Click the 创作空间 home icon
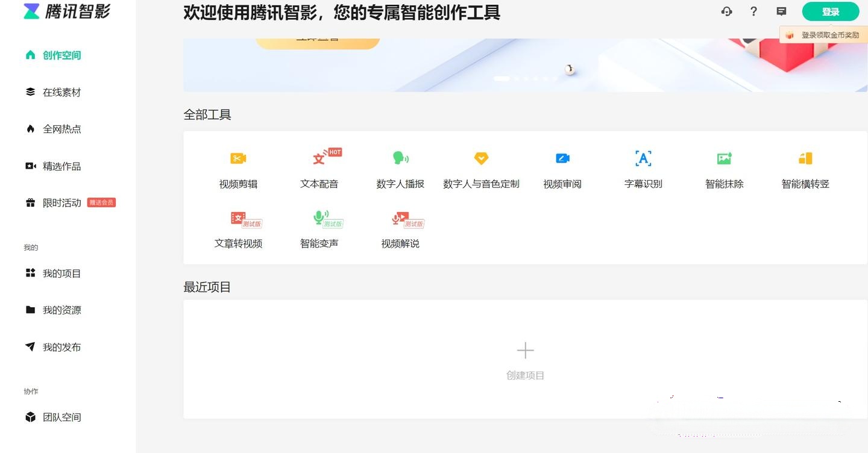Image resolution: width=868 pixels, height=453 pixels. coord(30,55)
